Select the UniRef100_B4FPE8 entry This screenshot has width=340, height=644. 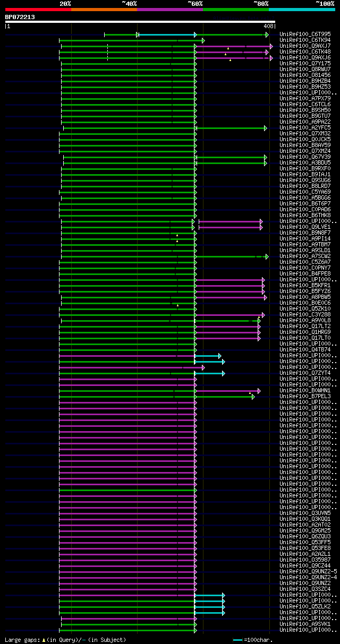pos(305,273)
